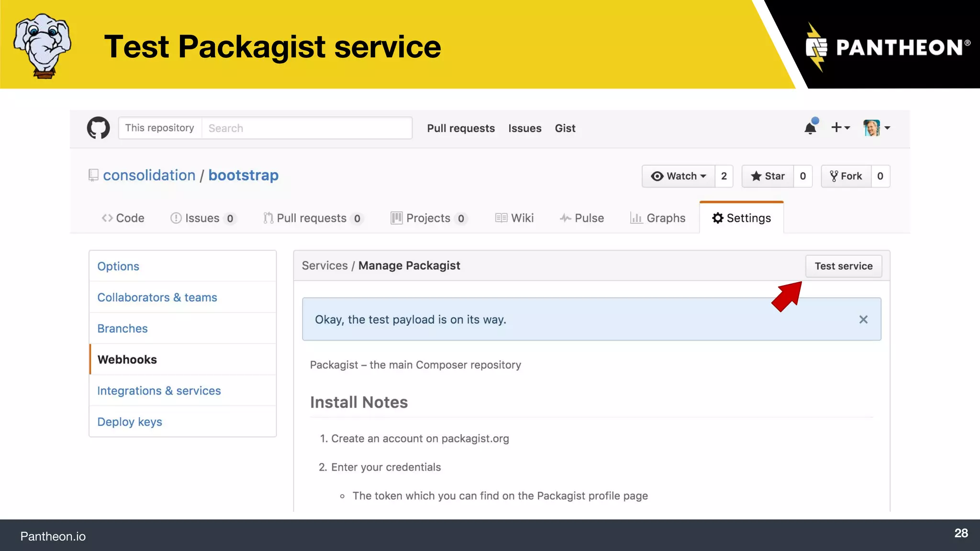Switch to the Graphs tab
The image size is (980, 551).
click(x=658, y=218)
